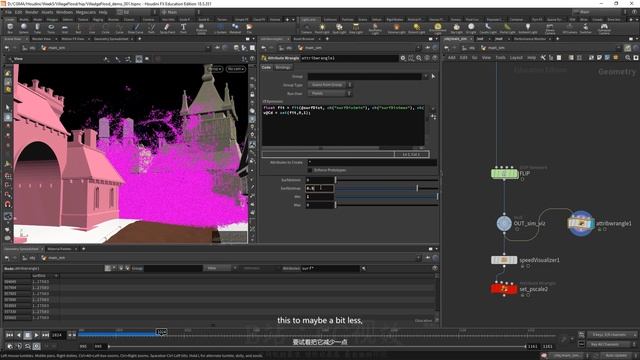Jump to last frame button
Viewport: 640px width, 360px height.
[x=45, y=335]
